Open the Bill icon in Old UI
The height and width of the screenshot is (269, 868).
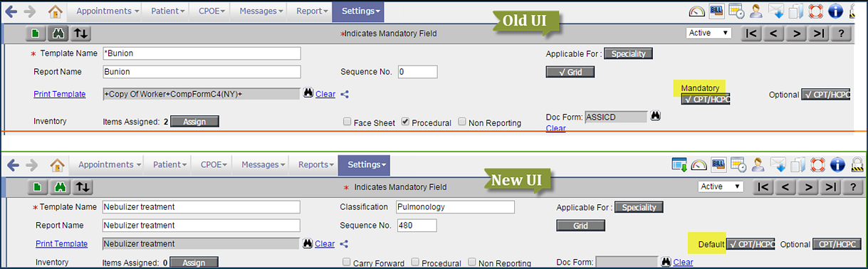717,11
